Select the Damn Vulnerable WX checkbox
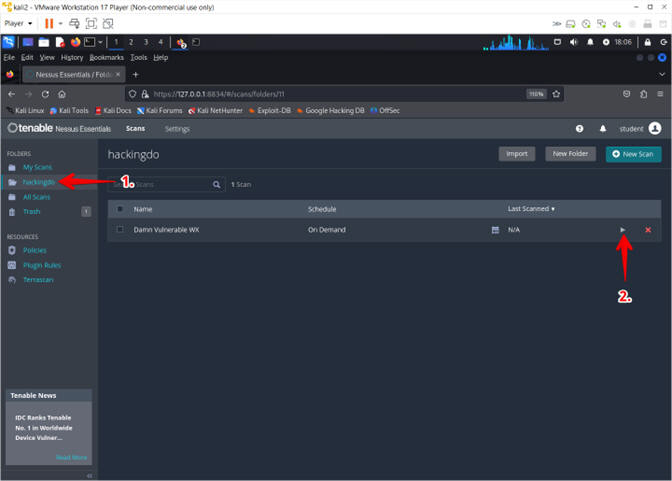 click(120, 229)
